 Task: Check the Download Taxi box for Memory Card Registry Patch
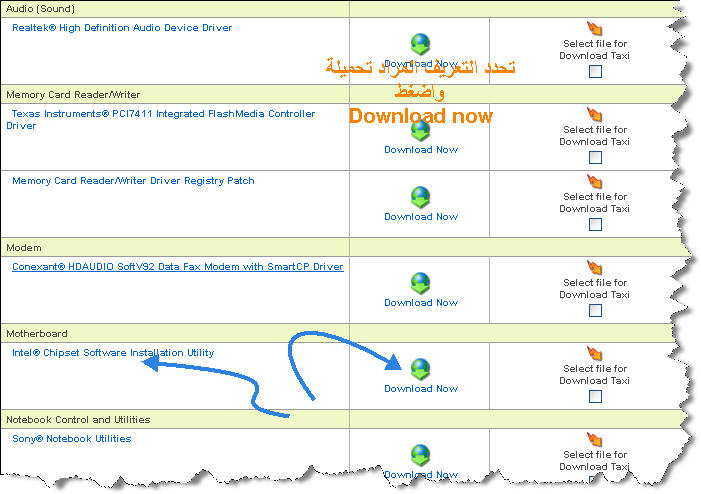[595, 224]
